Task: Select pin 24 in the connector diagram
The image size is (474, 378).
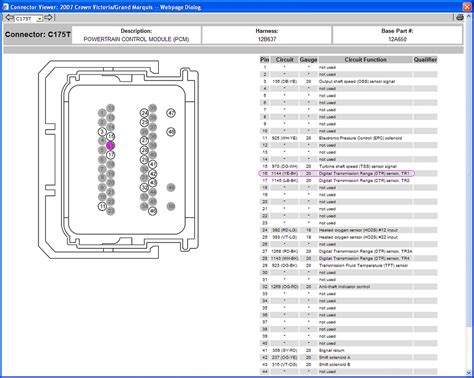Action: coord(144,113)
